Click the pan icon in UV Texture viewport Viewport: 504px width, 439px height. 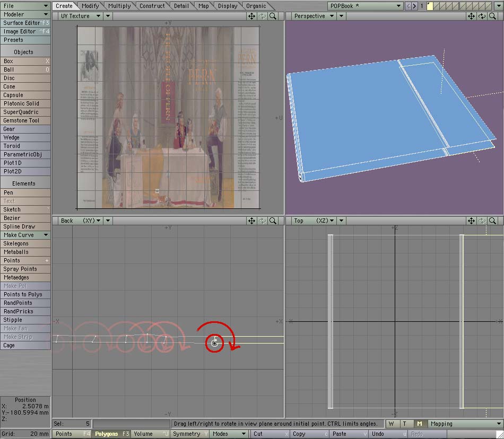(x=251, y=16)
